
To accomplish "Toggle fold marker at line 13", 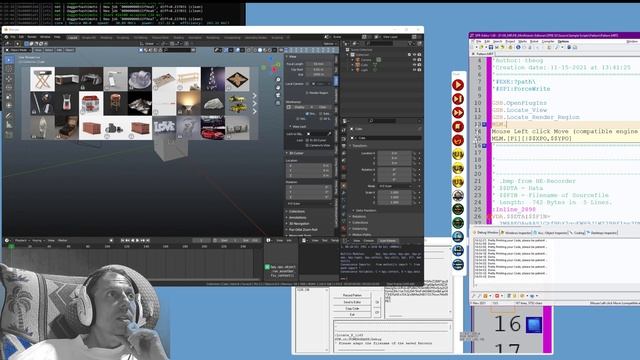I will [x=484, y=124].
